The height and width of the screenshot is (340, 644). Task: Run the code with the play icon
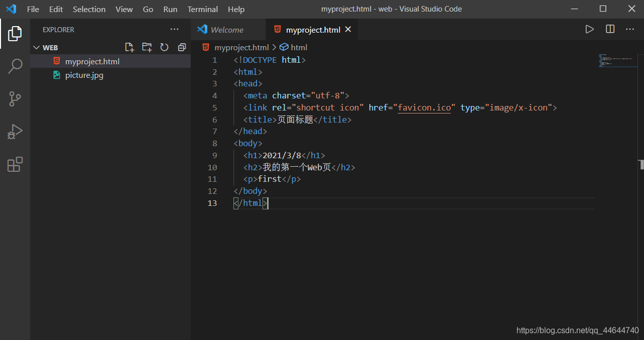(x=590, y=29)
